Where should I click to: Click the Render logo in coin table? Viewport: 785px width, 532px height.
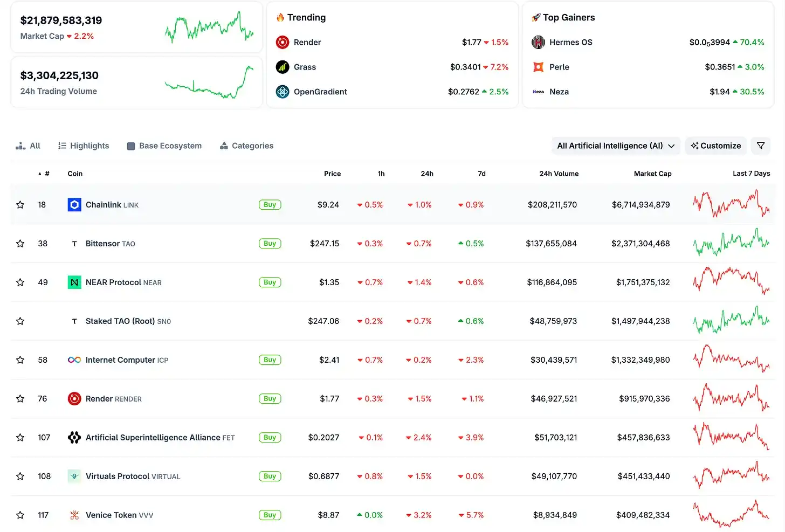(x=74, y=399)
